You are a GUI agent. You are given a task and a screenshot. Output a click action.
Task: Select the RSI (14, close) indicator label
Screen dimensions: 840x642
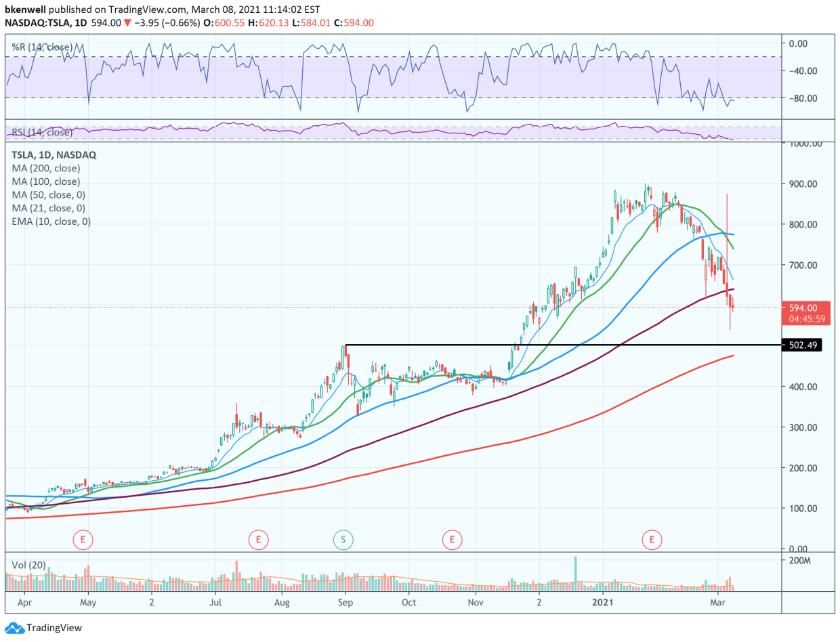pyautogui.click(x=43, y=132)
